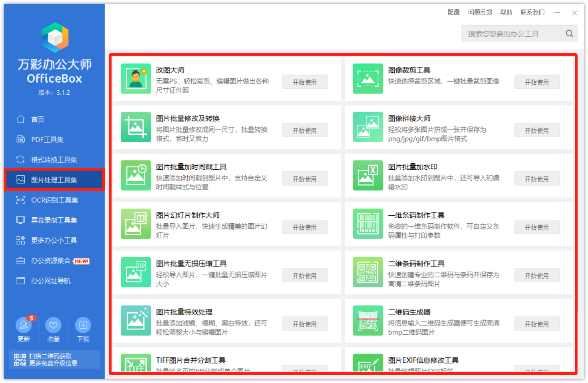588x383 pixels.
Task: Click the 二维条码制作工具 icon
Action: 368,272
